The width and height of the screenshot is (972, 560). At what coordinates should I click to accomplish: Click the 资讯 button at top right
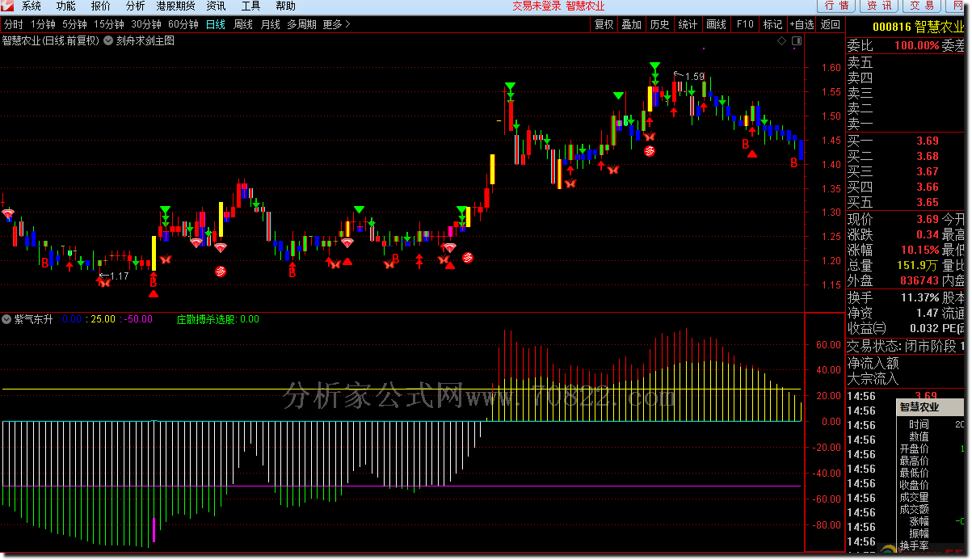tap(879, 6)
